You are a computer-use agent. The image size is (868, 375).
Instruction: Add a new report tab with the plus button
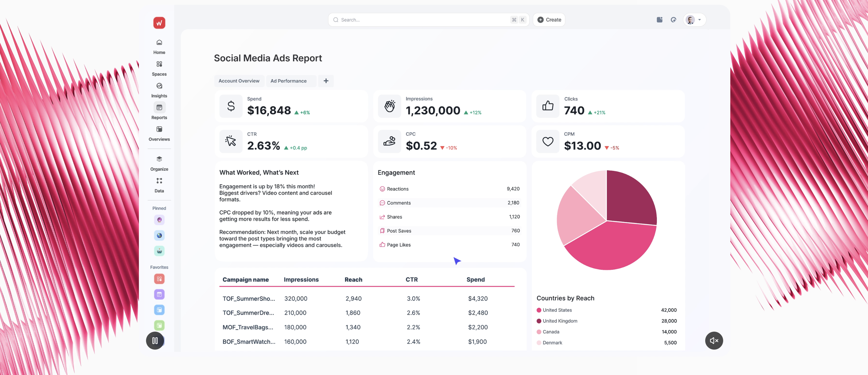[x=326, y=81]
